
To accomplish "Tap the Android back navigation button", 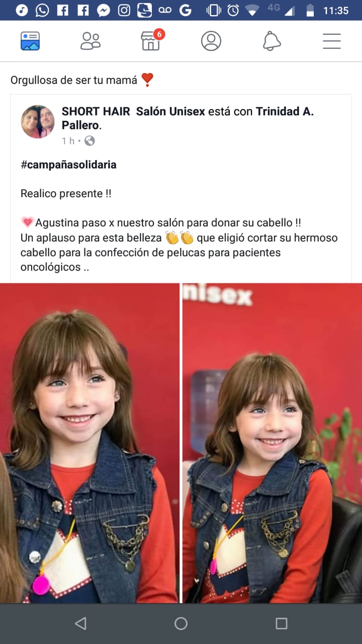I will point(80,623).
